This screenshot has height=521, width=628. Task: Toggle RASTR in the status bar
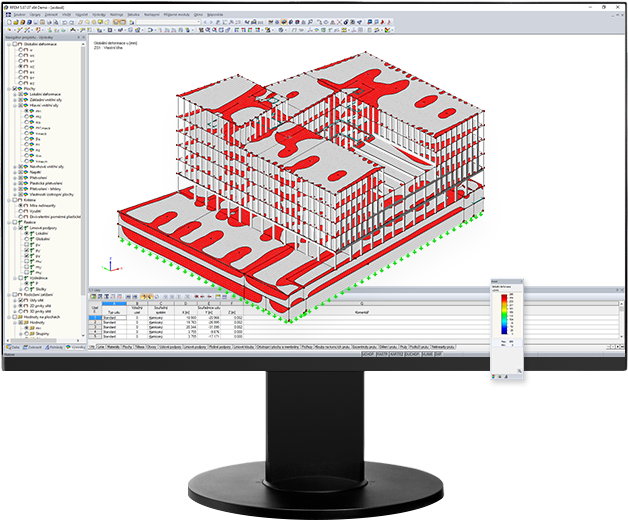tap(382, 354)
